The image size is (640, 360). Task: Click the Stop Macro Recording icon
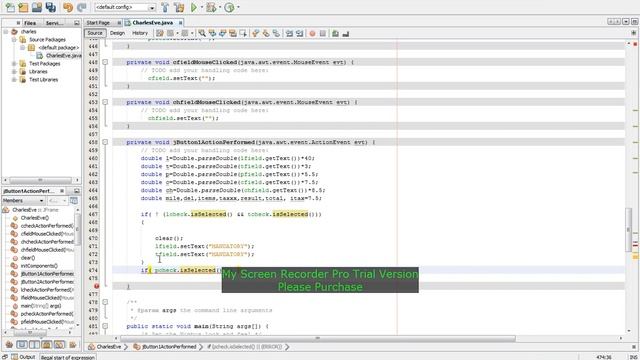322,33
